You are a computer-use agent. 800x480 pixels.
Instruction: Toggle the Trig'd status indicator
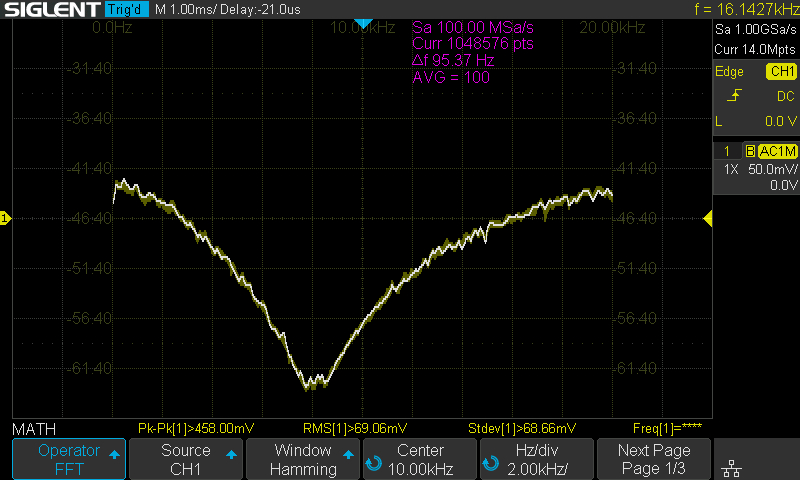126,9
